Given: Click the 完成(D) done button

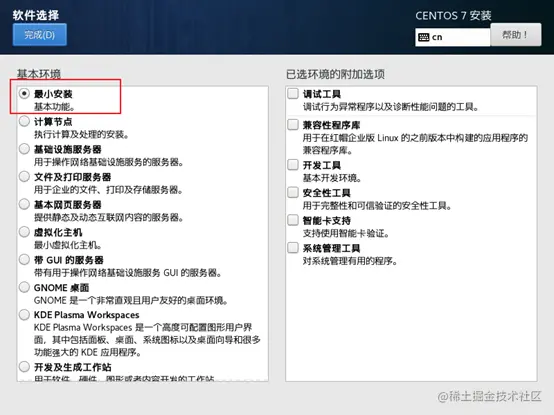Looking at the screenshot, I should (x=40, y=35).
